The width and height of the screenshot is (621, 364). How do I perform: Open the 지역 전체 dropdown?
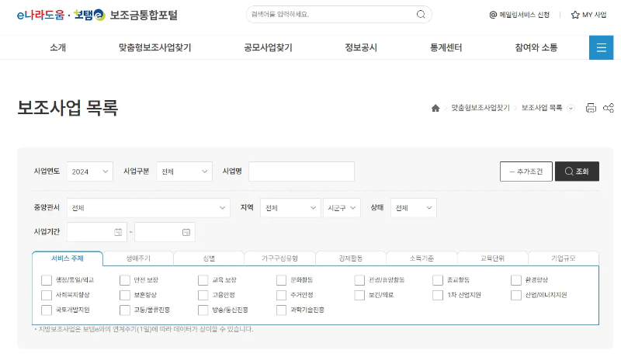290,208
